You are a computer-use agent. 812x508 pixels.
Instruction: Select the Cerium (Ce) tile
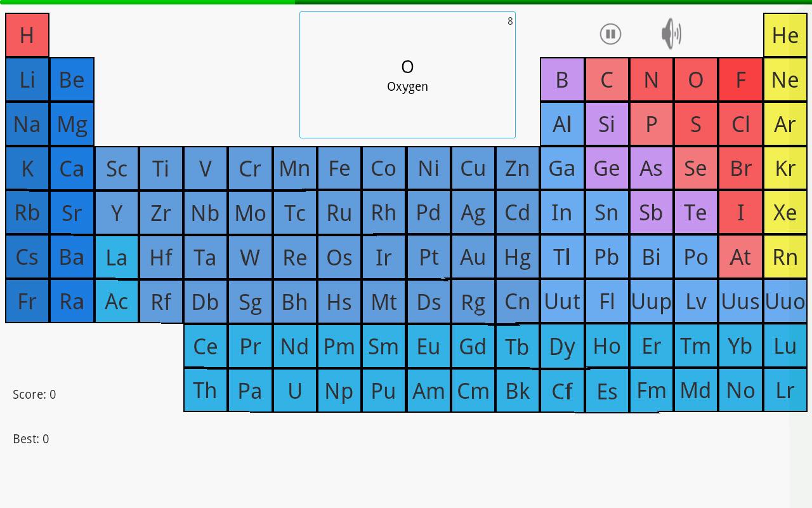(206, 346)
